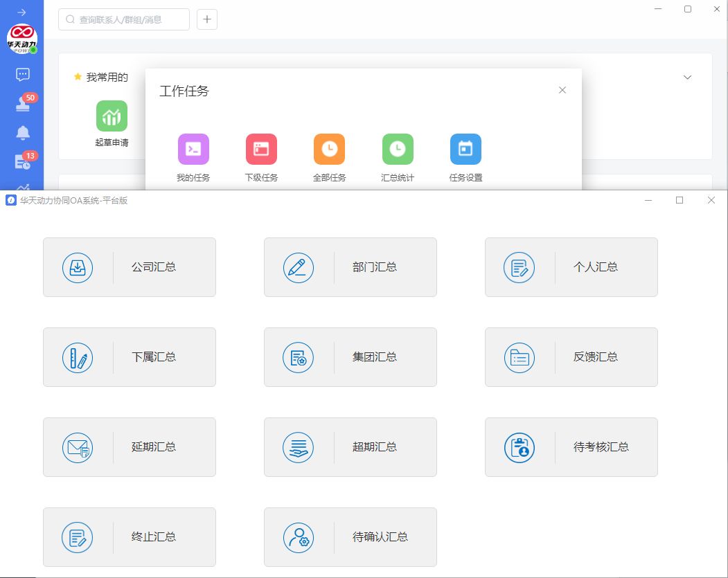728x578 pixels.
Task: Click the 超期汇总 tile
Action: (350, 447)
